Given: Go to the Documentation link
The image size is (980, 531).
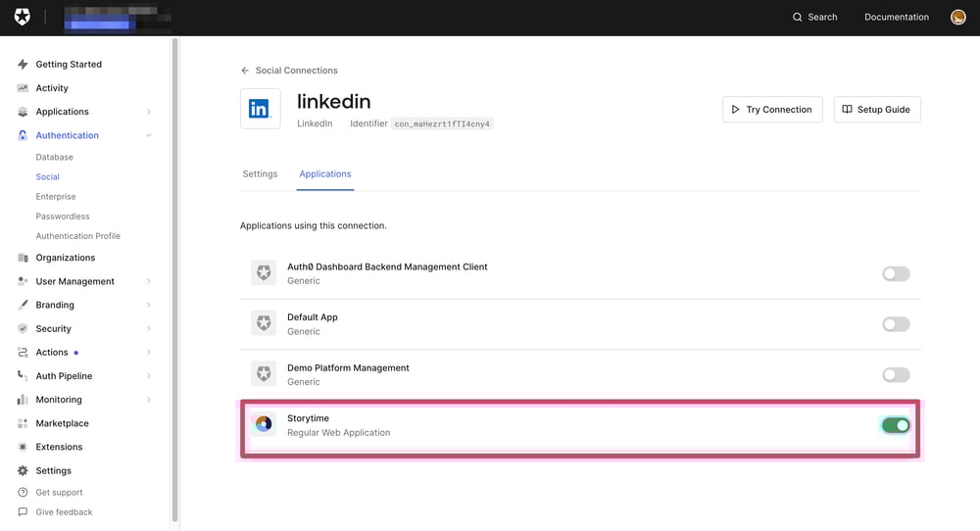Looking at the screenshot, I should 897,17.
